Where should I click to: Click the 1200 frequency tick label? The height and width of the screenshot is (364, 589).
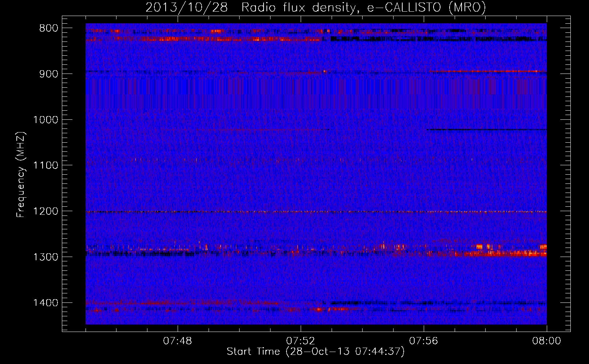tap(46, 211)
